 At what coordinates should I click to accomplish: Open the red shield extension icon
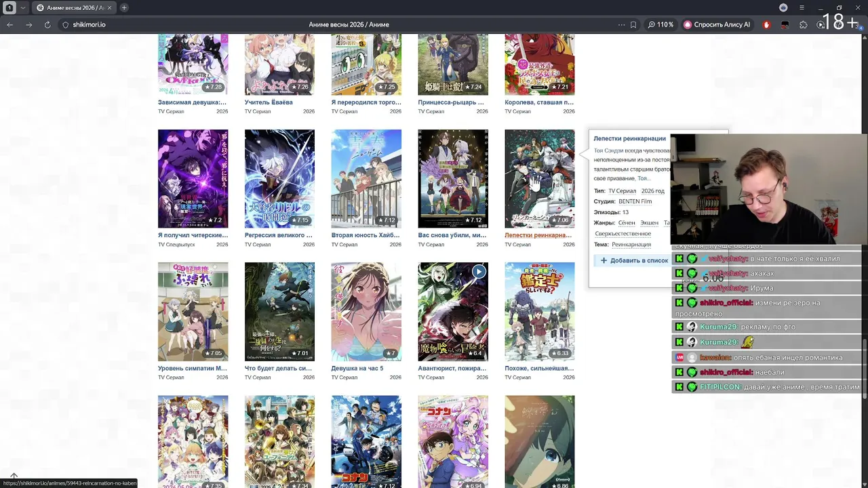pyautogui.click(x=766, y=24)
